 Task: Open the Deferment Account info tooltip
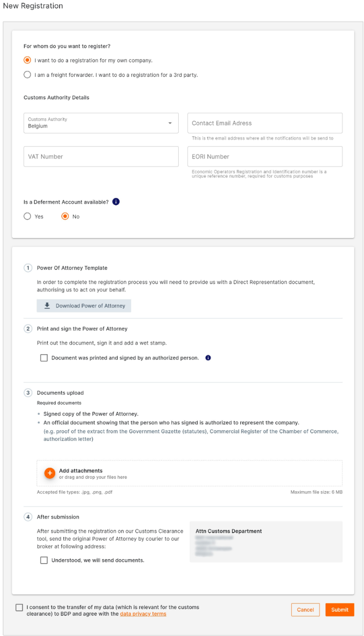(116, 202)
